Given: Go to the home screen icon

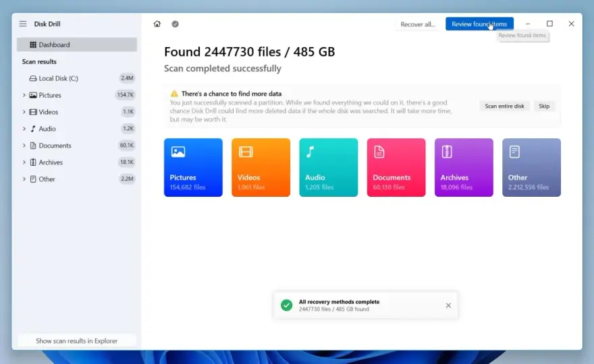Looking at the screenshot, I should click(x=157, y=24).
